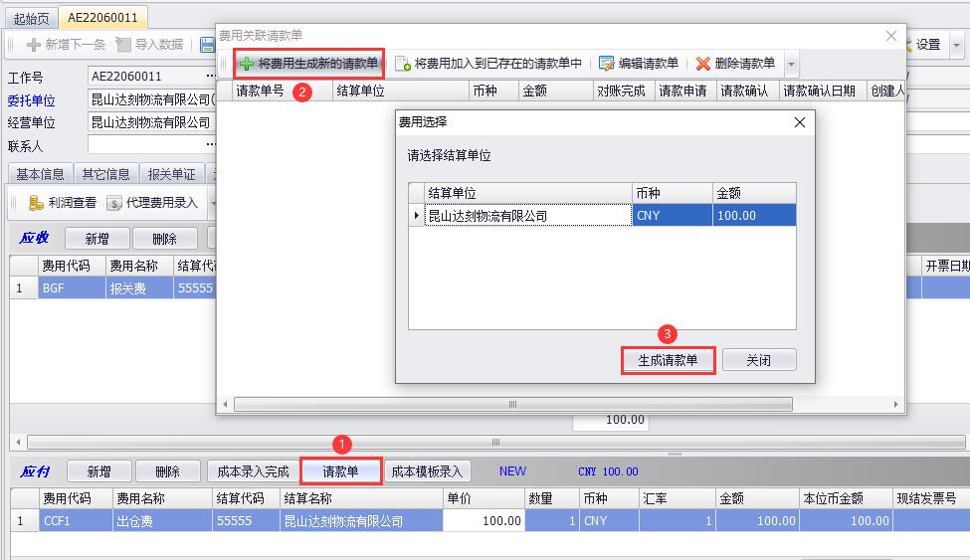Click 将费用加入到已存在的请款单中 toolbar icon
970x560 pixels.
[403, 64]
